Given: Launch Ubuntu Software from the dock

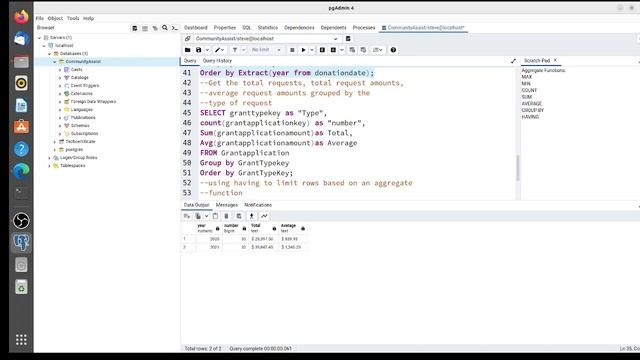Looking at the screenshot, I should (x=21, y=127).
